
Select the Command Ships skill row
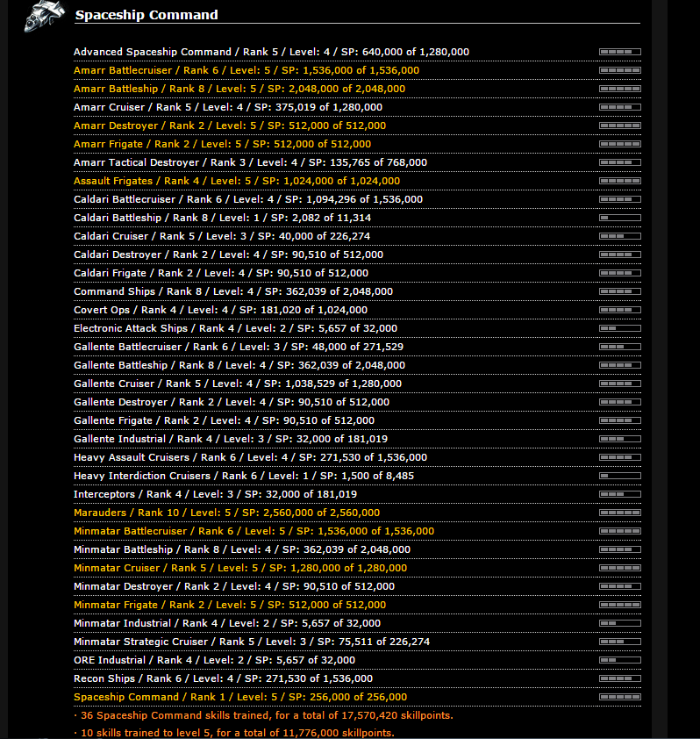[x=357, y=291]
